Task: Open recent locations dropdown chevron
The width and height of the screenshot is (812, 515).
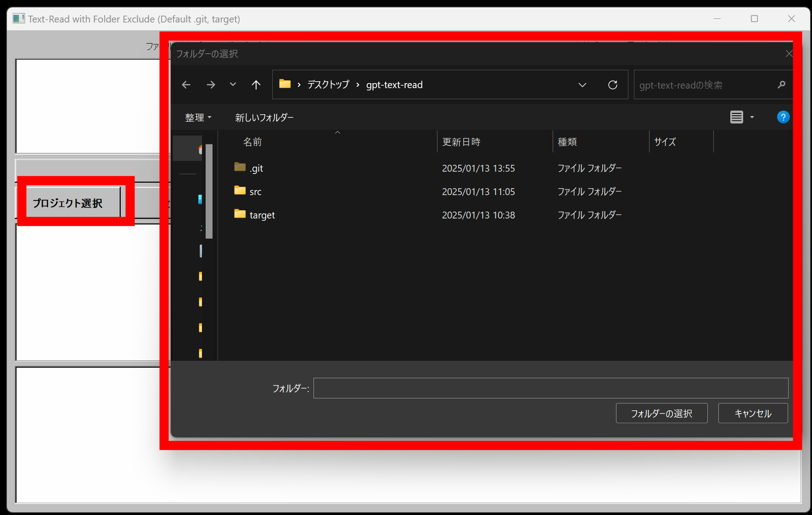Action: pos(233,85)
